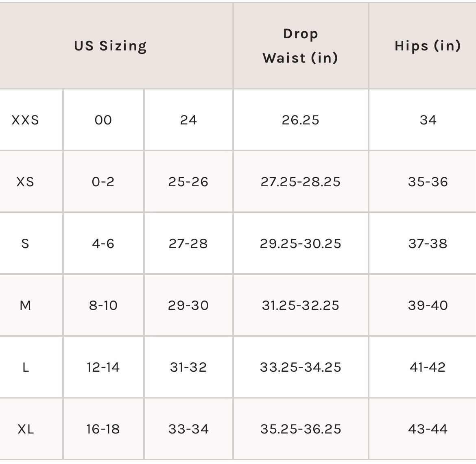
Task: Select the Drop Waist (in) header
Action: [301, 46]
